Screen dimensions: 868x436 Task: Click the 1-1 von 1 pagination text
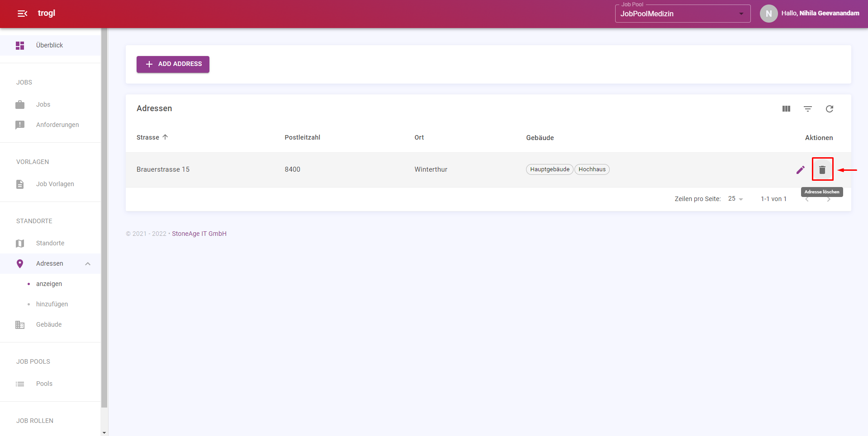773,199
